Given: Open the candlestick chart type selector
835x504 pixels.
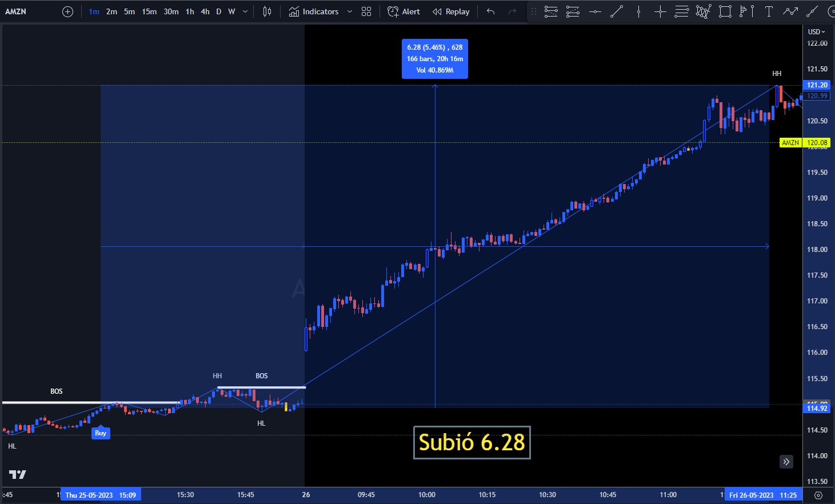Looking at the screenshot, I should click(x=267, y=11).
